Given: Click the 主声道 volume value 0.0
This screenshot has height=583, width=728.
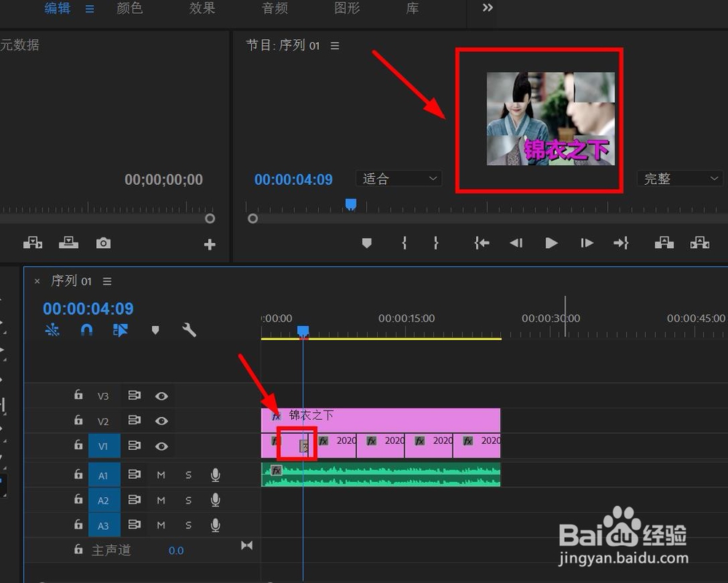Looking at the screenshot, I should pos(176,550).
